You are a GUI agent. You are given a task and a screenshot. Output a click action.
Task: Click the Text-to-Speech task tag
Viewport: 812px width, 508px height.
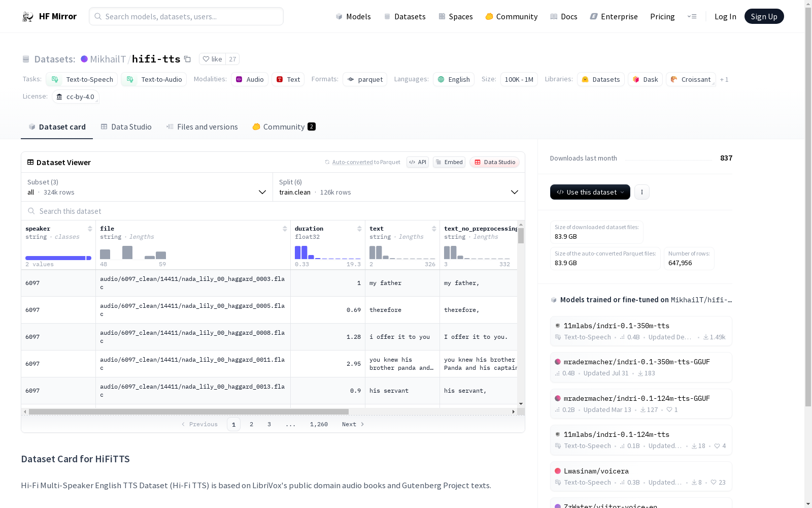pos(82,79)
